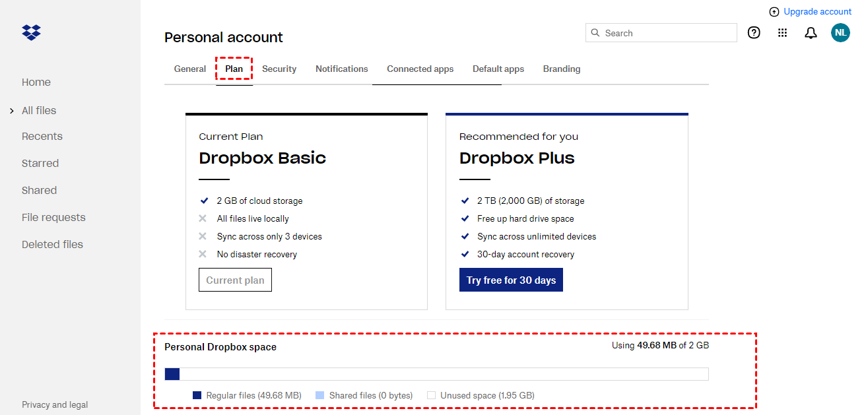Open the notifications bell icon

pos(811,33)
